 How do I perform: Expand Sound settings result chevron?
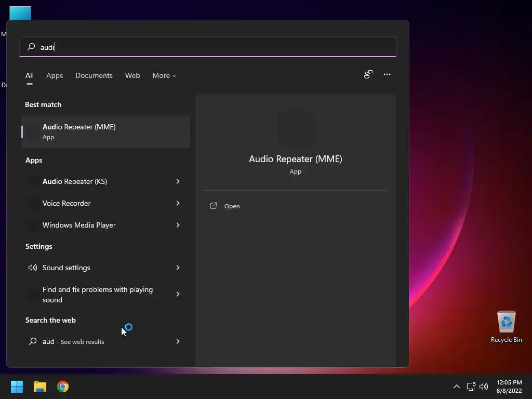178,268
